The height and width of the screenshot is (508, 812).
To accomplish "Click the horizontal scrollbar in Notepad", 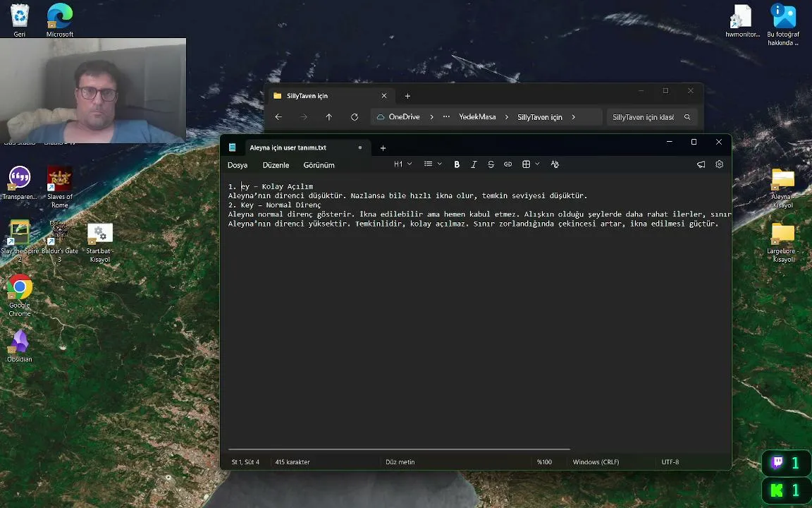I will (399, 449).
